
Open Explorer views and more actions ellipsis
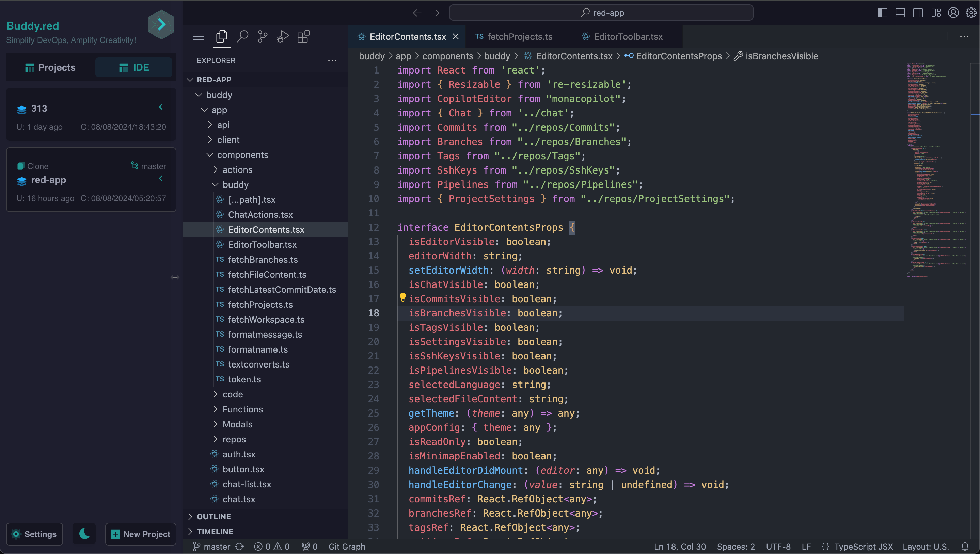click(332, 60)
